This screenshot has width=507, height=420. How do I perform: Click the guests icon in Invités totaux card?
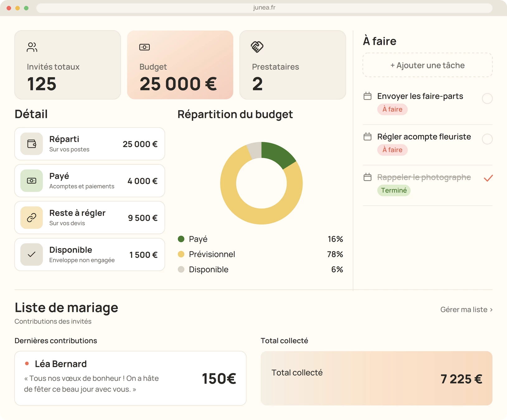coord(32,47)
